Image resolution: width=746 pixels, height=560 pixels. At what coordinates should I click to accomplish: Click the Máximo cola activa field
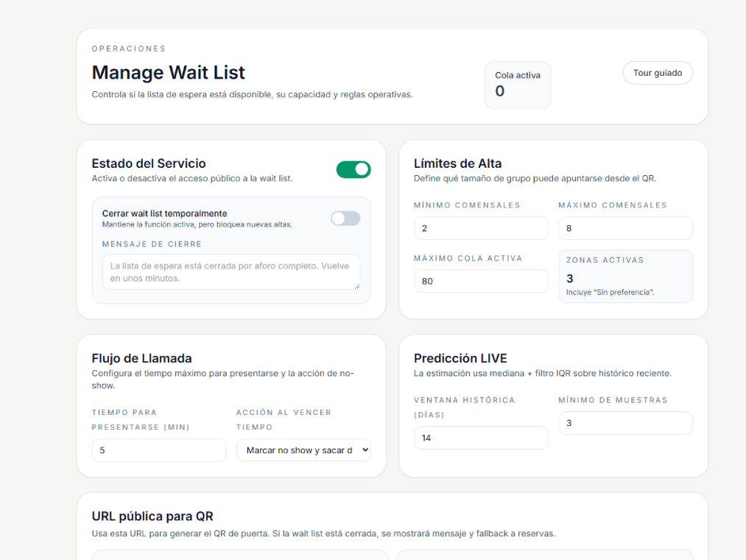pyautogui.click(x=480, y=281)
